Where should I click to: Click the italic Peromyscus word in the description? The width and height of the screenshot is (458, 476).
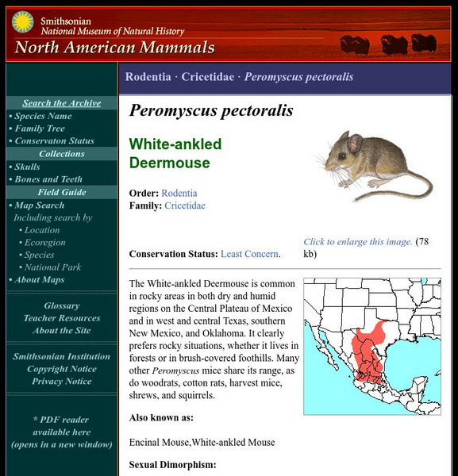[x=175, y=370]
